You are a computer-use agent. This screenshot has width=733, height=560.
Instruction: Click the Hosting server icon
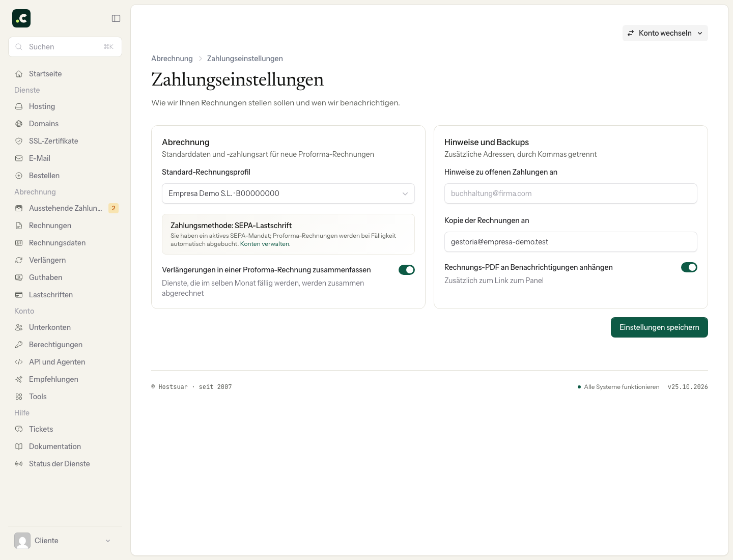point(19,106)
